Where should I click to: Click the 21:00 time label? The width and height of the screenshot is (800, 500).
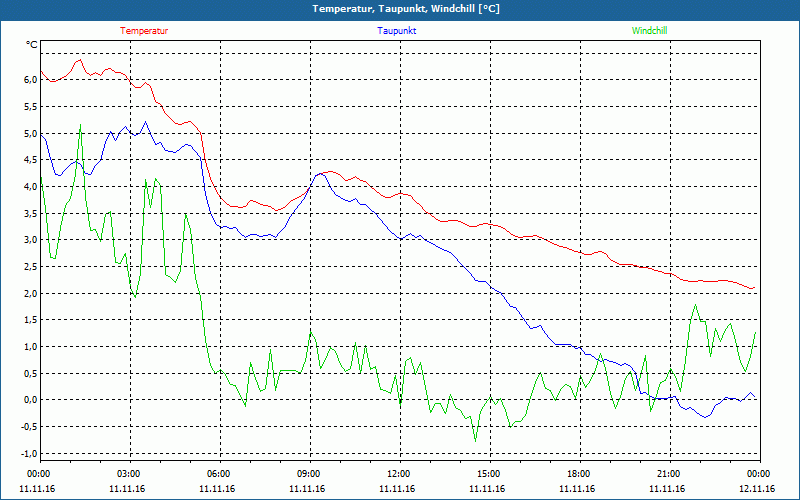pyautogui.click(x=667, y=474)
